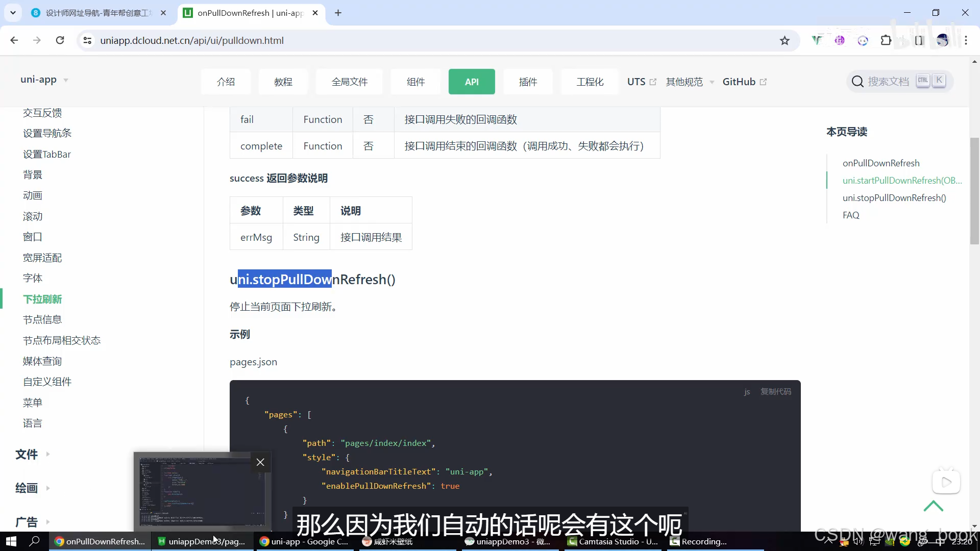980x551 pixels.
Task: Select the API navigation tab
Action: click(x=472, y=82)
